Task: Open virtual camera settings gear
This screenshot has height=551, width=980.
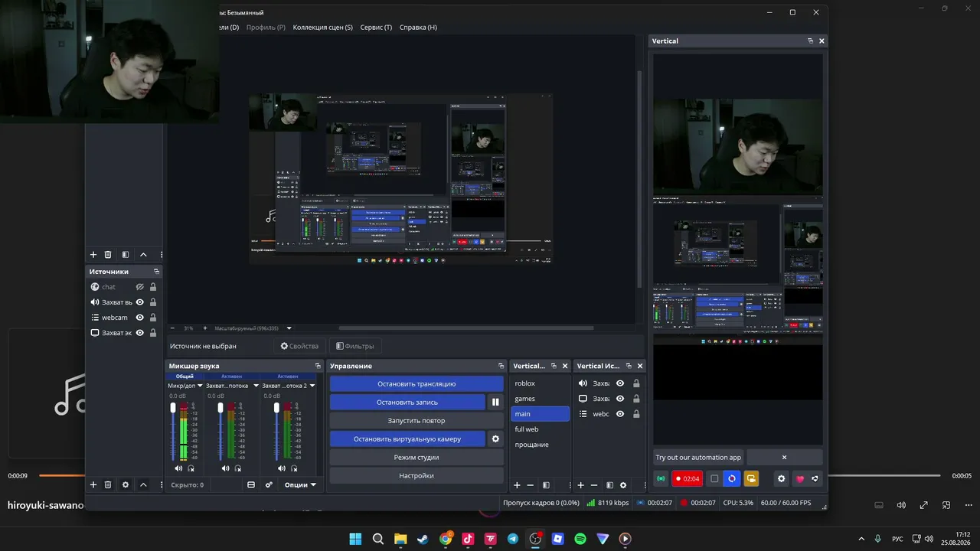Action: pyautogui.click(x=495, y=439)
